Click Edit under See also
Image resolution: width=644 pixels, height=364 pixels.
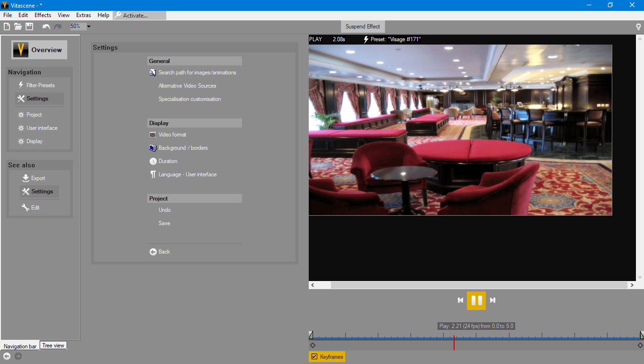pos(31,208)
